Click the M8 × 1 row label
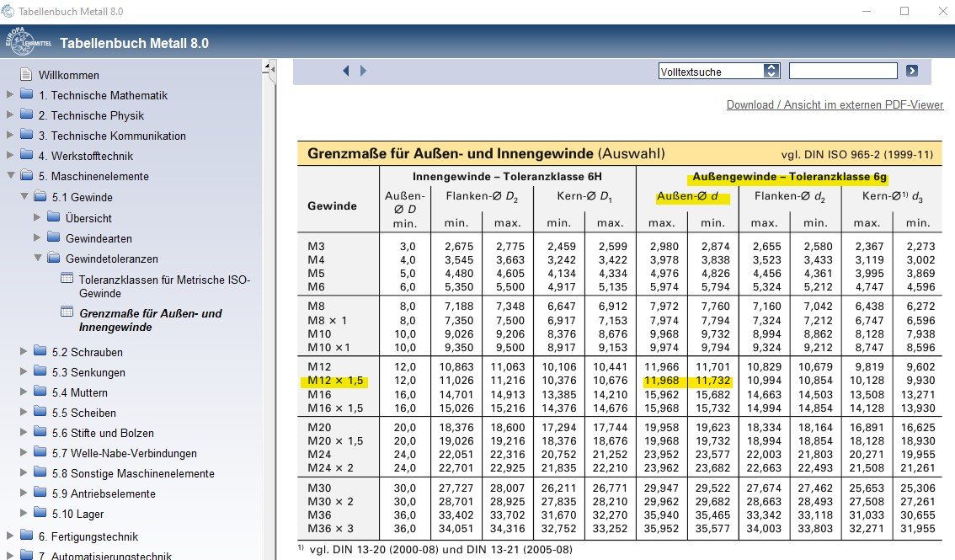This screenshot has width=955, height=560. tap(327, 320)
